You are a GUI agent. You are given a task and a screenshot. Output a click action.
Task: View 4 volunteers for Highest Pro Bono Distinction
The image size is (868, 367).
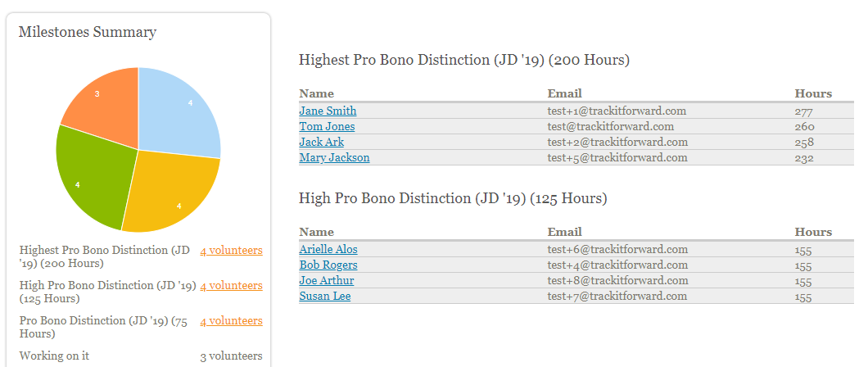click(x=231, y=251)
